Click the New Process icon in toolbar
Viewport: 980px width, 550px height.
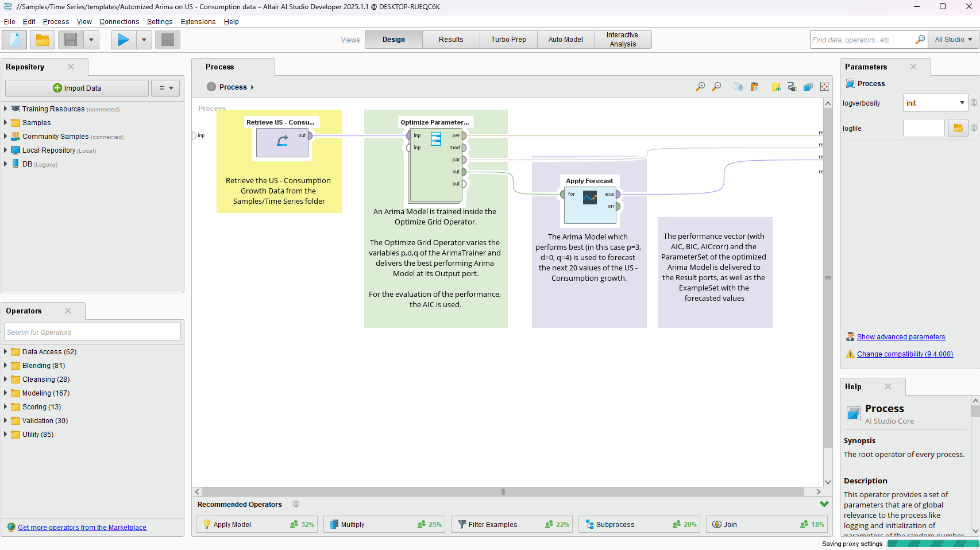point(14,40)
